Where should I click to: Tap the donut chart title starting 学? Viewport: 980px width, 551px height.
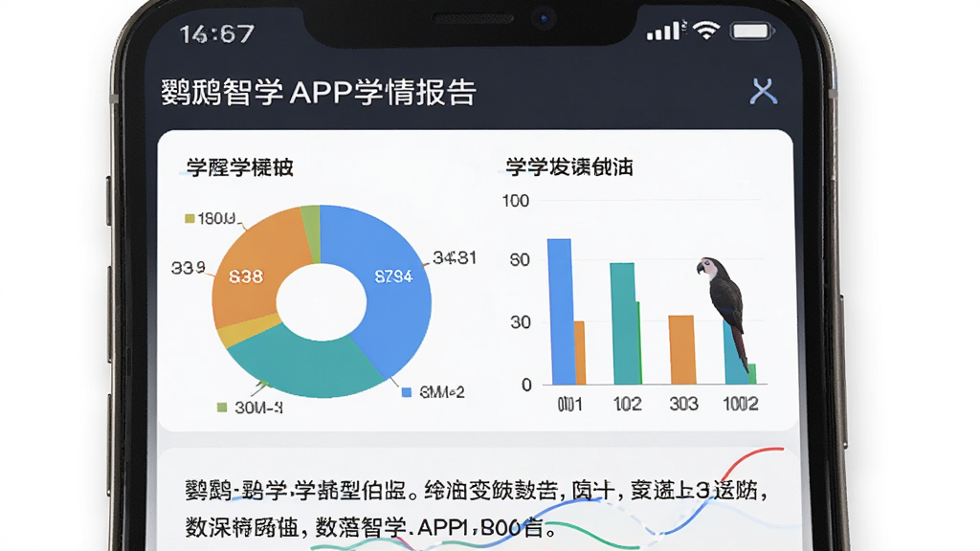point(240,167)
